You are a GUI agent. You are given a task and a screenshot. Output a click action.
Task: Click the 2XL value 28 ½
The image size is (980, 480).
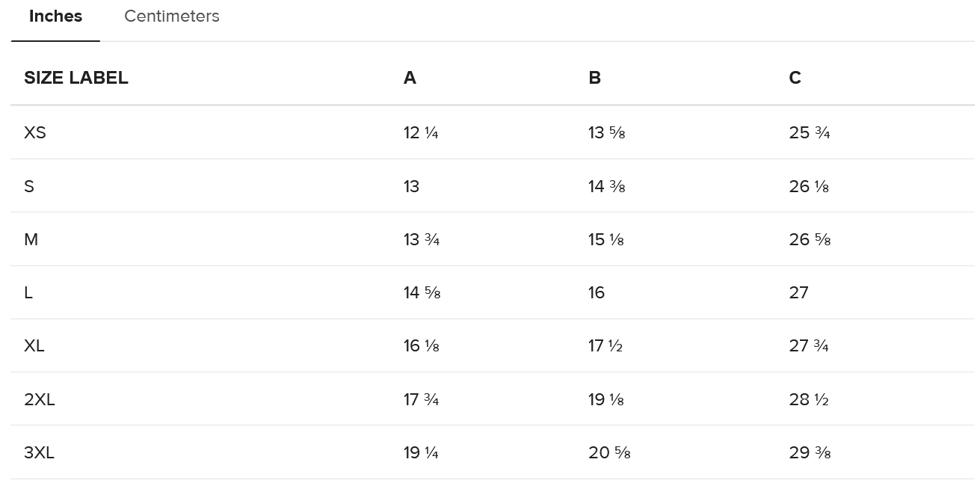point(809,399)
